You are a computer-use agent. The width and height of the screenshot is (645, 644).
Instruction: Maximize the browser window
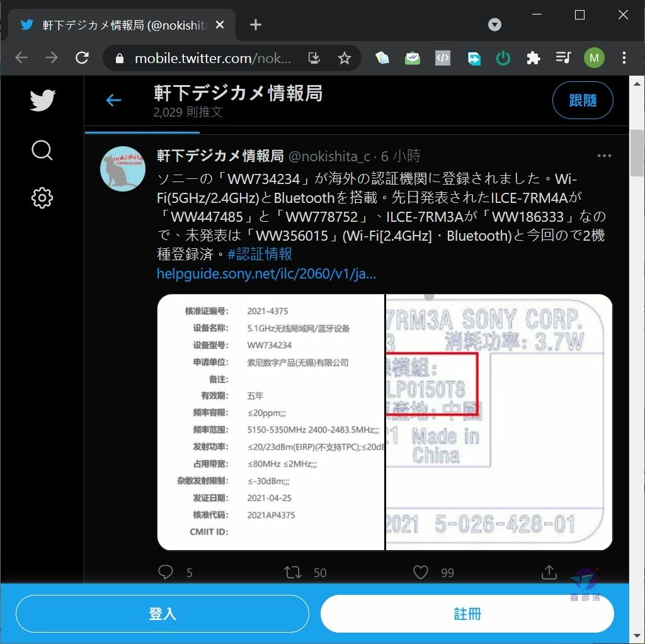pyautogui.click(x=579, y=15)
